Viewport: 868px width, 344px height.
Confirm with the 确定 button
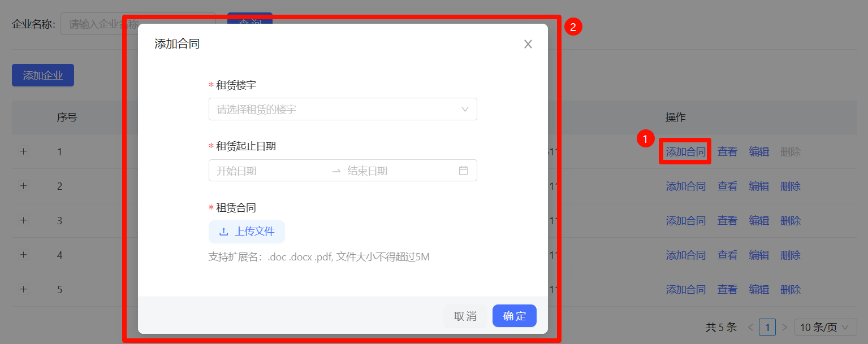tap(514, 316)
